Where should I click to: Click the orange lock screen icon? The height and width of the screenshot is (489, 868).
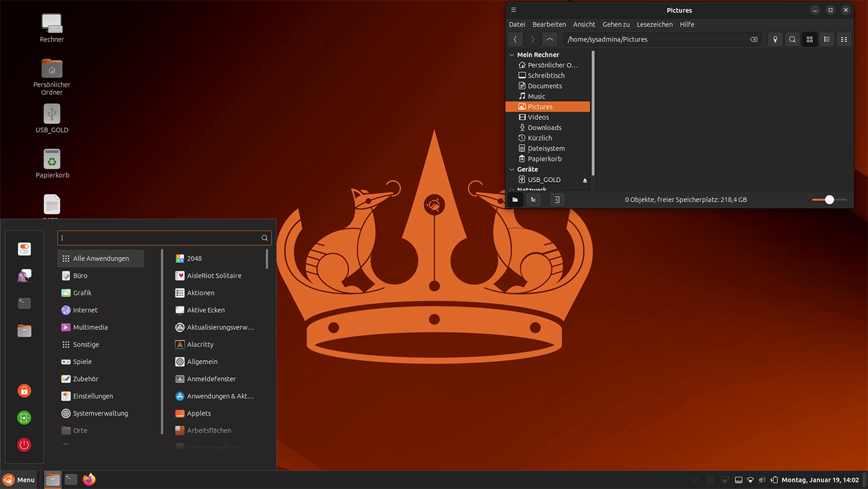pos(24,390)
